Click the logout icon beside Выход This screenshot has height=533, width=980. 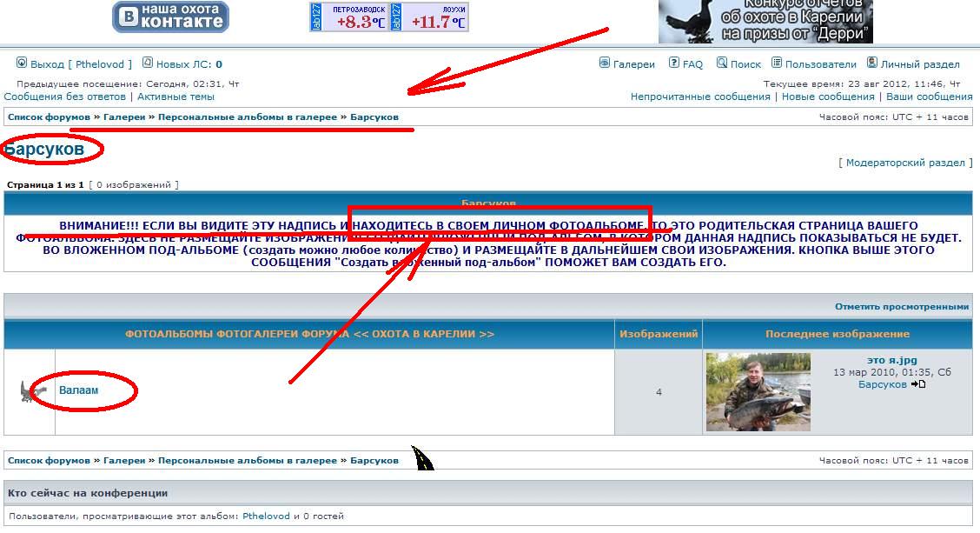tap(22, 63)
